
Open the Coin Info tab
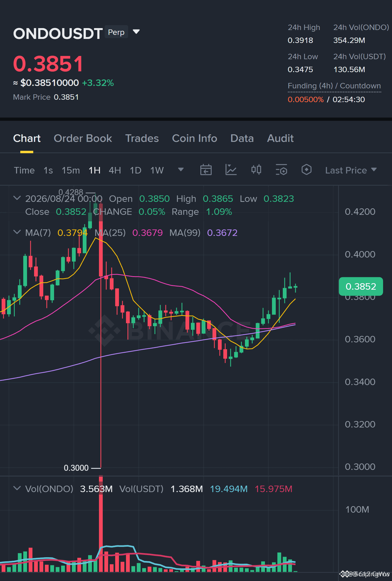point(194,138)
